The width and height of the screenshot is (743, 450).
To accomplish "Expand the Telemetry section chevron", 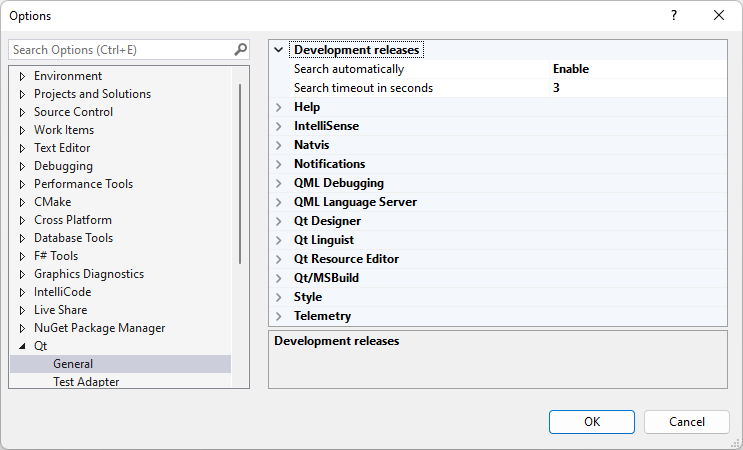I will pyautogui.click(x=279, y=316).
